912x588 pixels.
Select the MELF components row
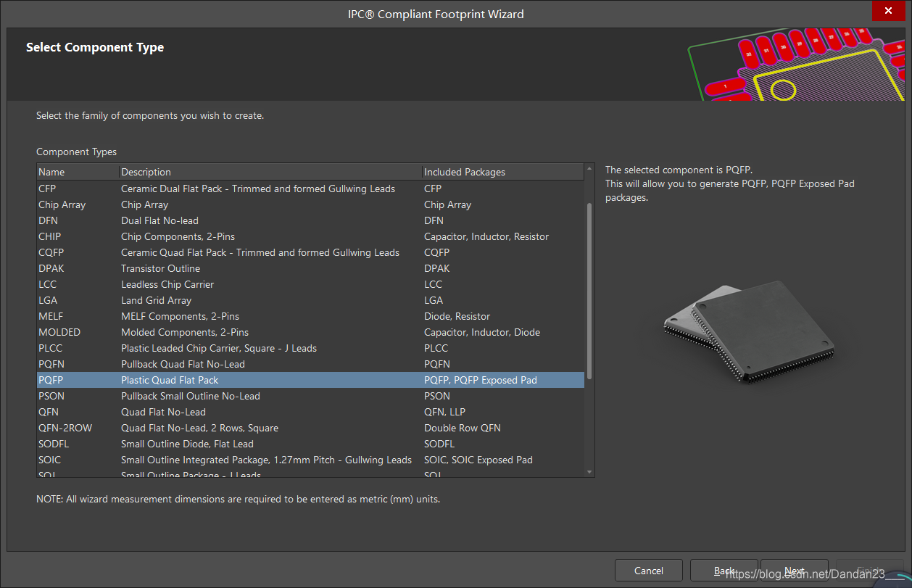(x=310, y=316)
